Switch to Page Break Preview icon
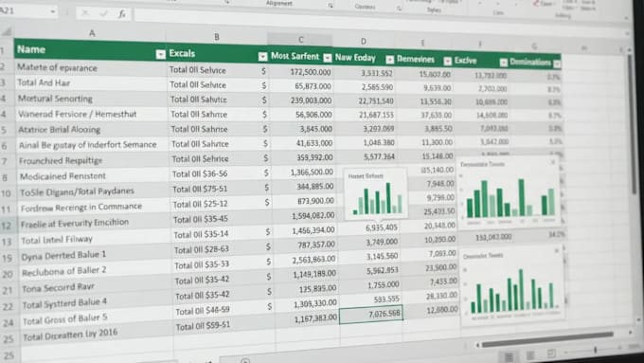 tap(551, 354)
